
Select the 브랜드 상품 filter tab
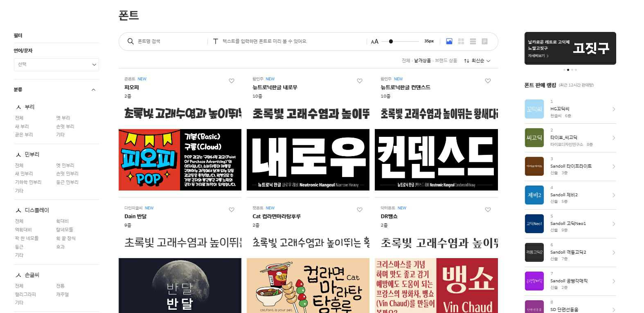[446, 61]
